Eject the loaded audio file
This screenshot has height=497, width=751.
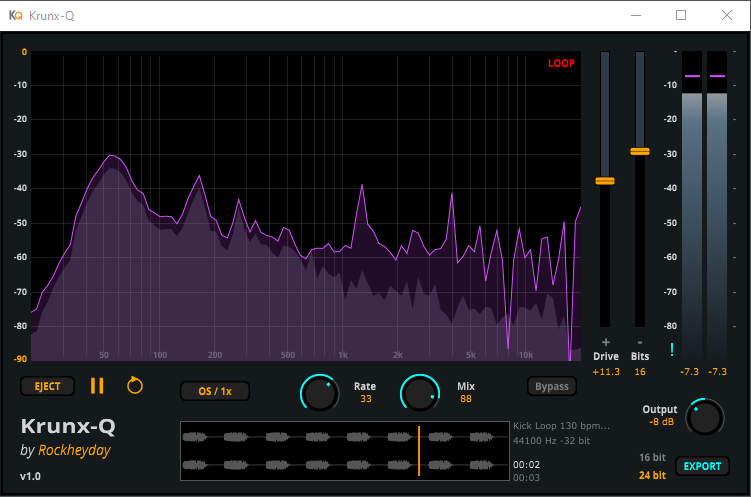(47, 386)
